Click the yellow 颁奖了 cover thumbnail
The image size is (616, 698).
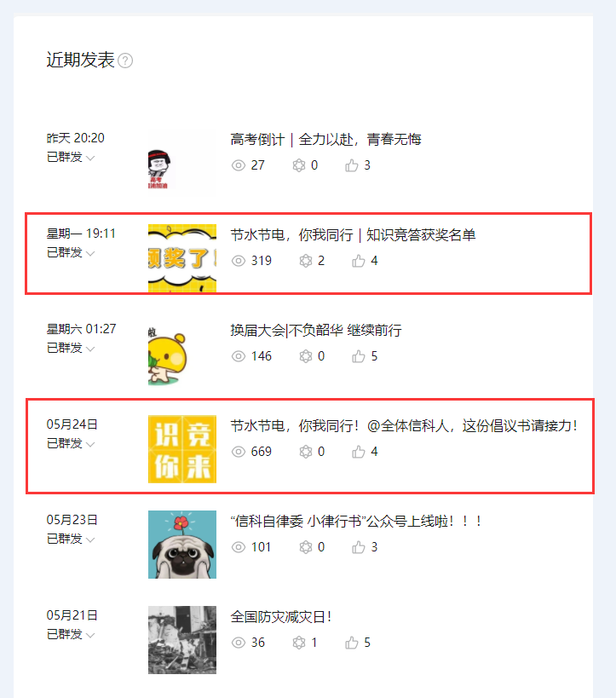pyautogui.click(x=182, y=258)
